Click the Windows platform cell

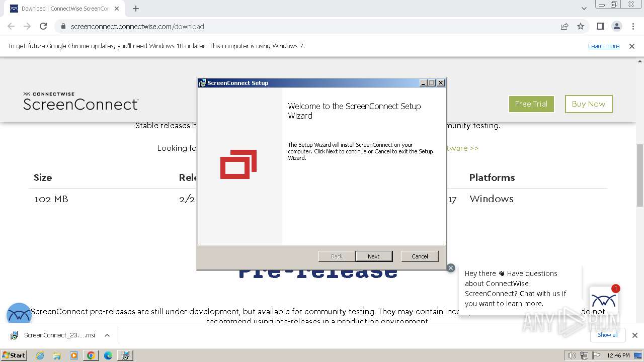[492, 199]
